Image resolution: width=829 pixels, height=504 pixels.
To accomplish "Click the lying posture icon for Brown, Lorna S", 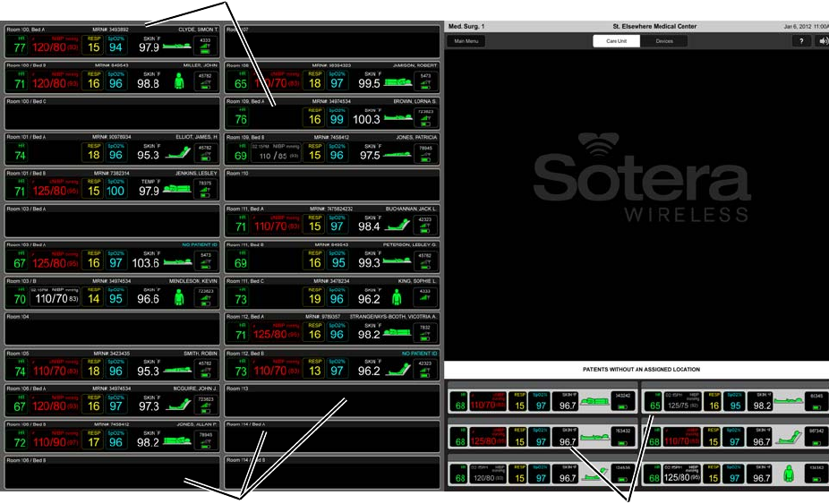I will pos(398,117).
